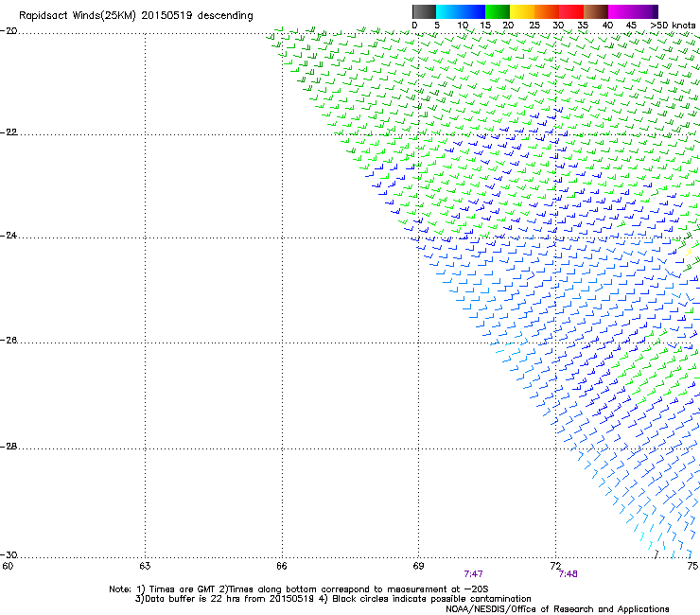Image resolution: width=700 pixels, height=615 pixels.
Task: Pick the red 30-35 knots color band
Action: 571,11
